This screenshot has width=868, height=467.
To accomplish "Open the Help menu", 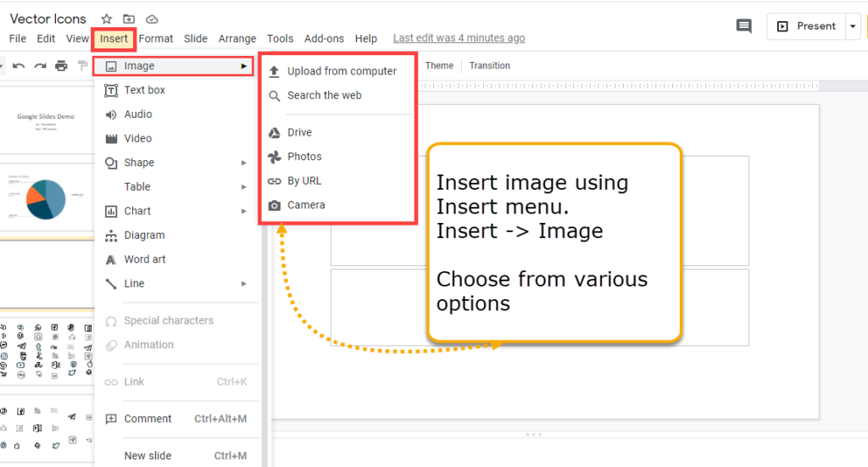I will [366, 39].
